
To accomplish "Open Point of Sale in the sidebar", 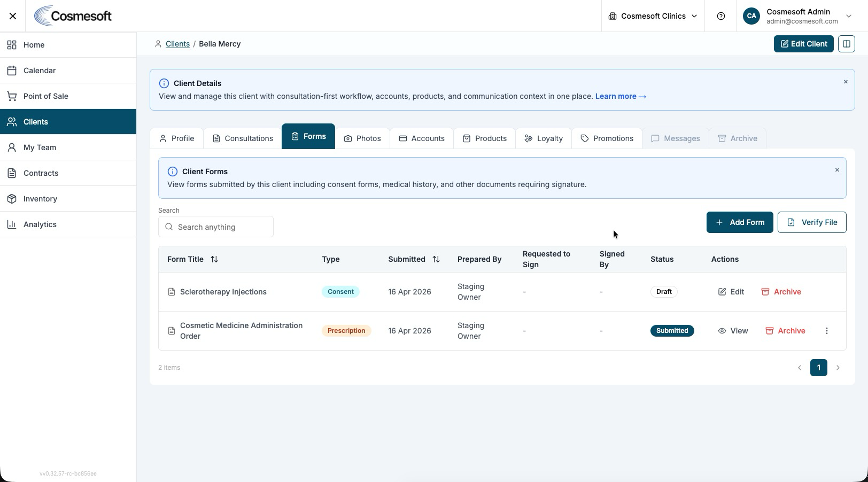I will (68, 96).
